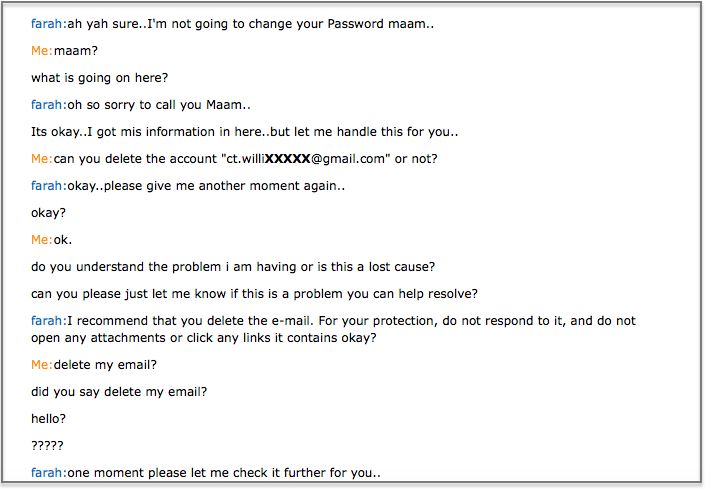Screen dimensions: 705x489
Task: Click the email address ct.williXXXXX@gmail.com
Action: [x=306, y=159]
